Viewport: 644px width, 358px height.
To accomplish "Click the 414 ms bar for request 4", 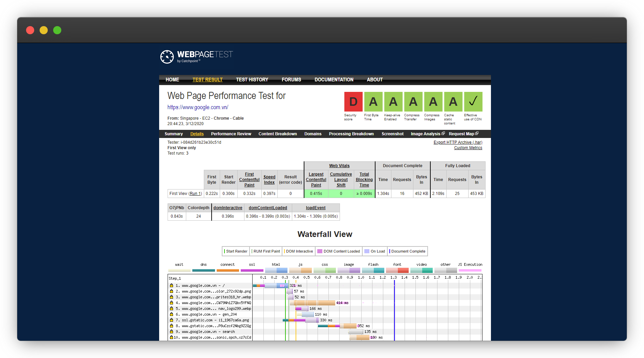I will coord(312,303).
